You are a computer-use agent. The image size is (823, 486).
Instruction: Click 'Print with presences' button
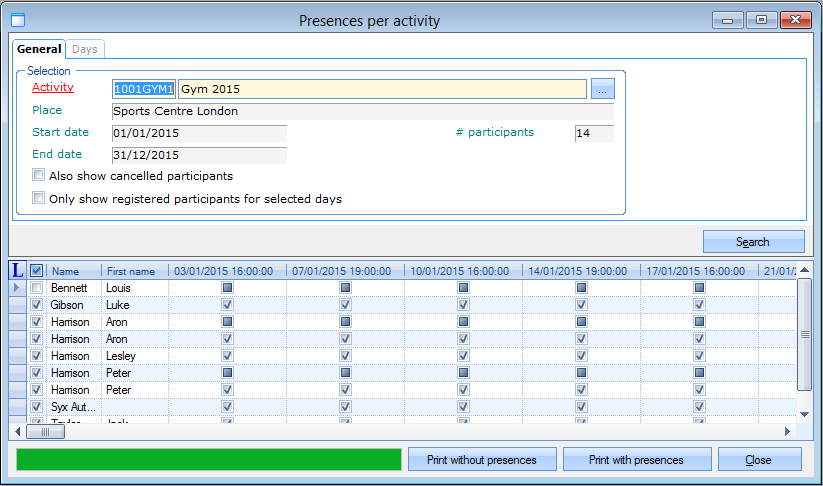pos(636,460)
